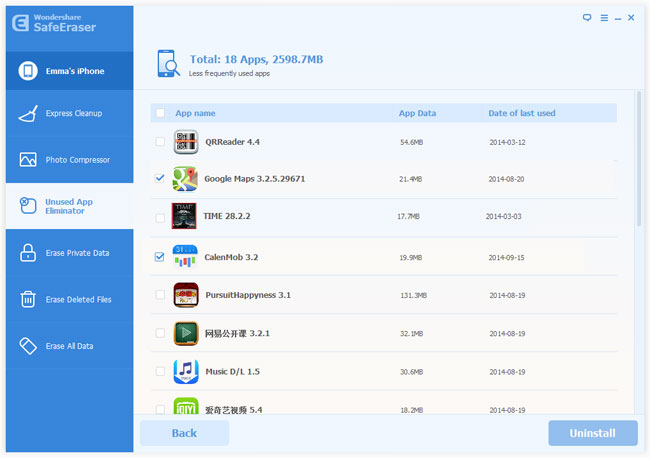Uncheck the CalenMob 3.2 checkbox
Image resolution: width=650 pixels, height=458 pixels.
click(x=160, y=257)
